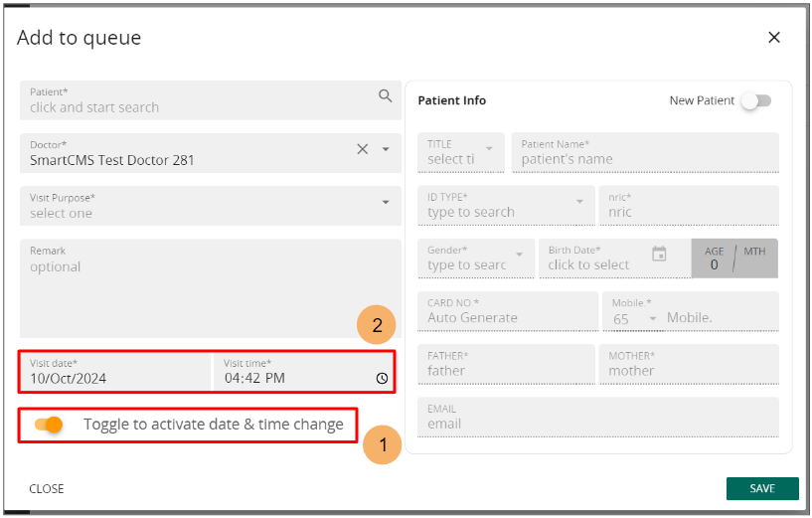Toggle date & time change switch off

click(x=49, y=425)
